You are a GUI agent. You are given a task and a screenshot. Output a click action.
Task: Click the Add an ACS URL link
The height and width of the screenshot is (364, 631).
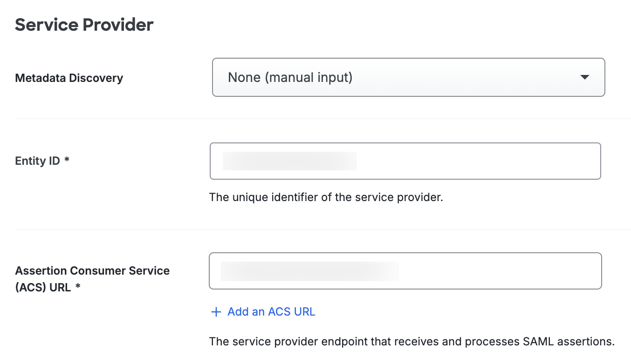(x=271, y=312)
